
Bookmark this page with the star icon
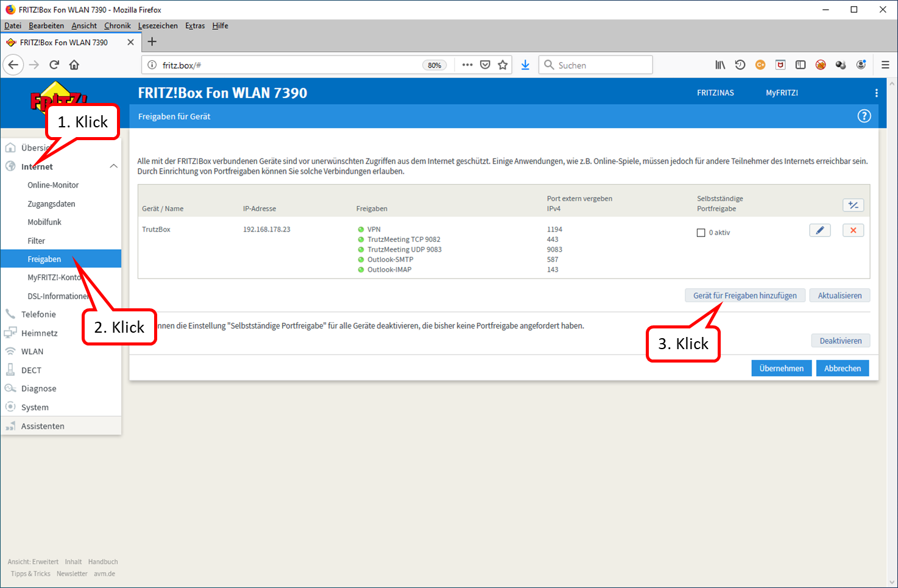coord(503,65)
